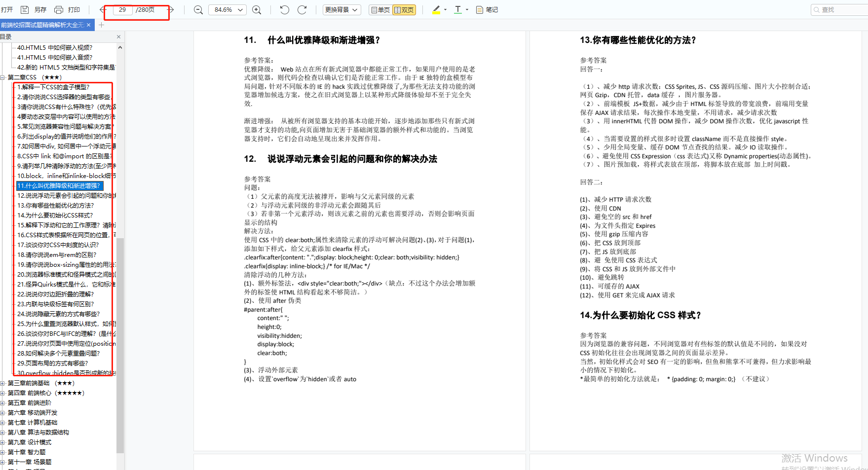This screenshot has width=868, height=470.
Task: Click the 笔记 notes icon
Action: [479, 10]
